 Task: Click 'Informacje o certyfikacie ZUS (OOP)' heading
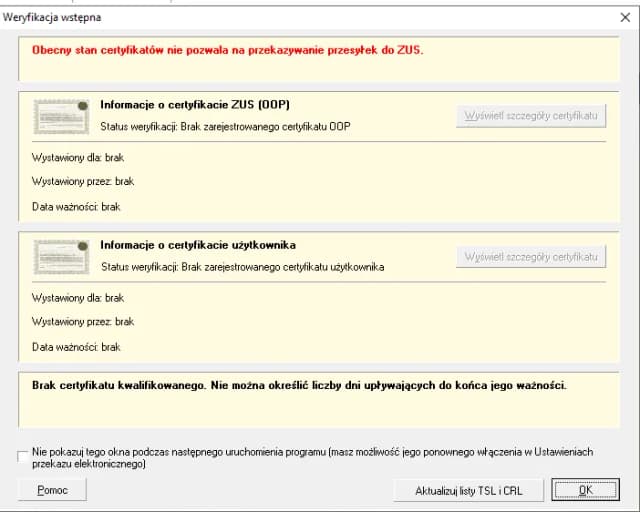coord(195,105)
